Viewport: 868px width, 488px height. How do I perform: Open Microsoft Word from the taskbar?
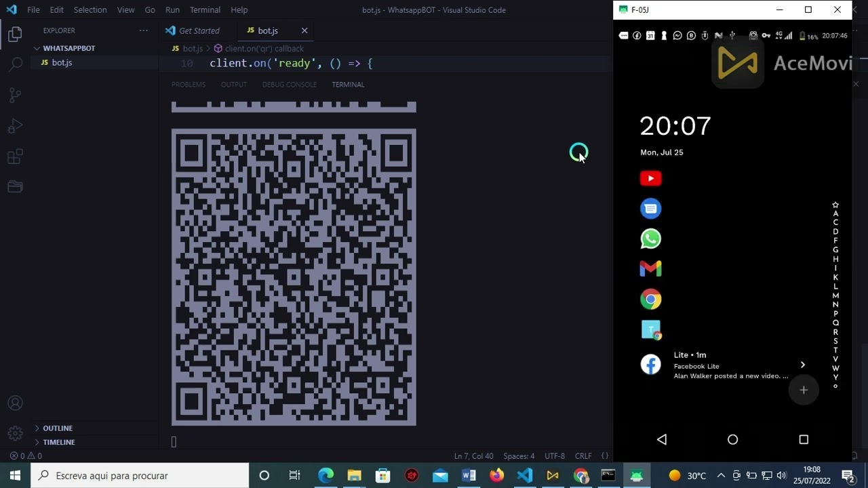(x=469, y=476)
